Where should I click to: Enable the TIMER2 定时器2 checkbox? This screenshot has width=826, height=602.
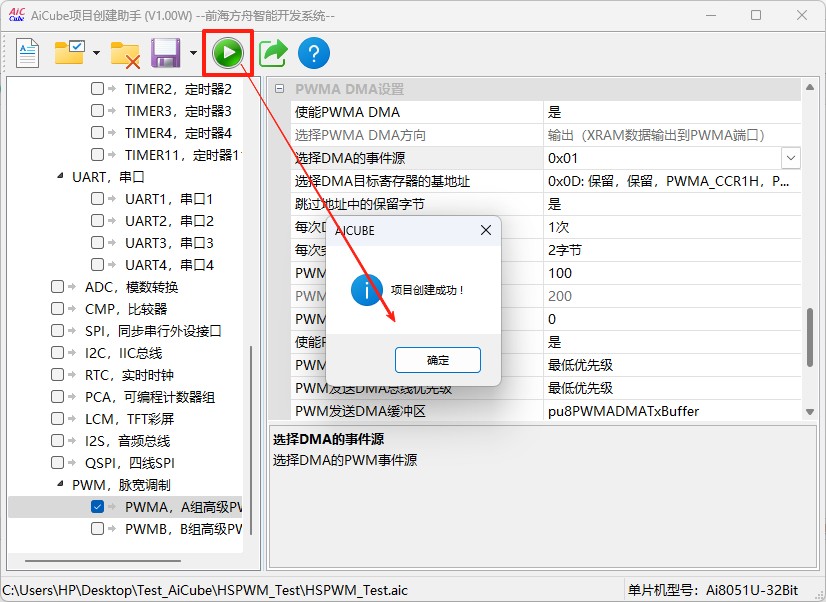point(97,88)
